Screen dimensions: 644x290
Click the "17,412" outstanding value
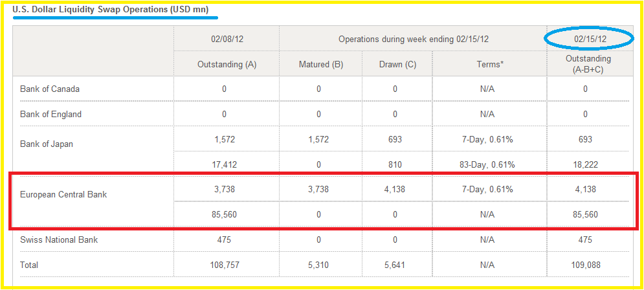coord(224,164)
